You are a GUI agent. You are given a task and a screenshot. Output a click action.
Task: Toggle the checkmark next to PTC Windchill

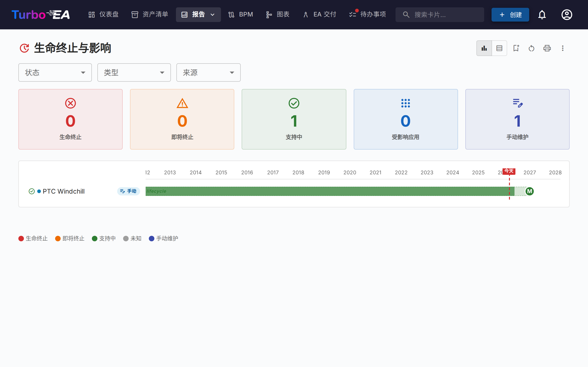tap(32, 191)
